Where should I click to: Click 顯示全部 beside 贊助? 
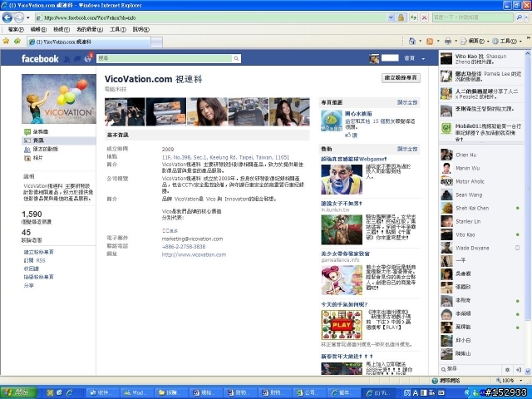pos(407,149)
